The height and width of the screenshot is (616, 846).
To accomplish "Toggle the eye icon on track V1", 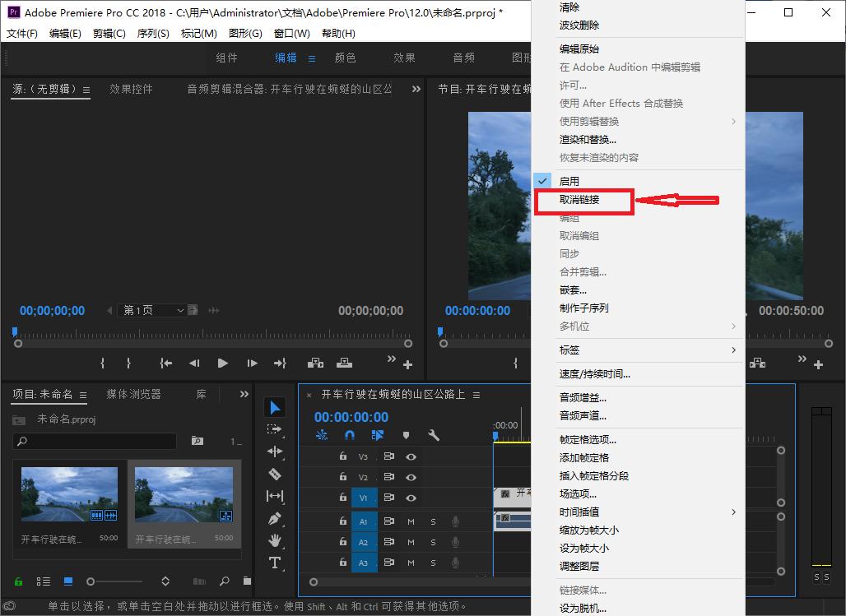I will (x=411, y=498).
